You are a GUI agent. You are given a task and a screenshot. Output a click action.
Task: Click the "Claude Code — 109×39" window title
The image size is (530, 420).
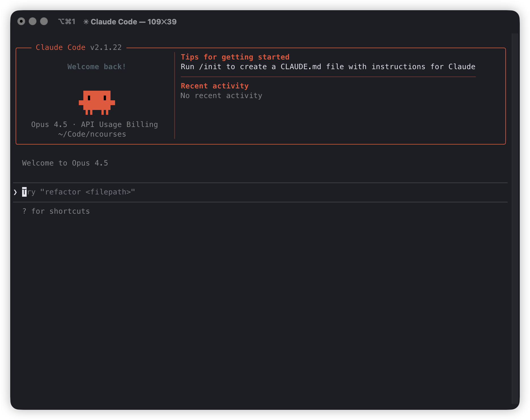point(133,22)
